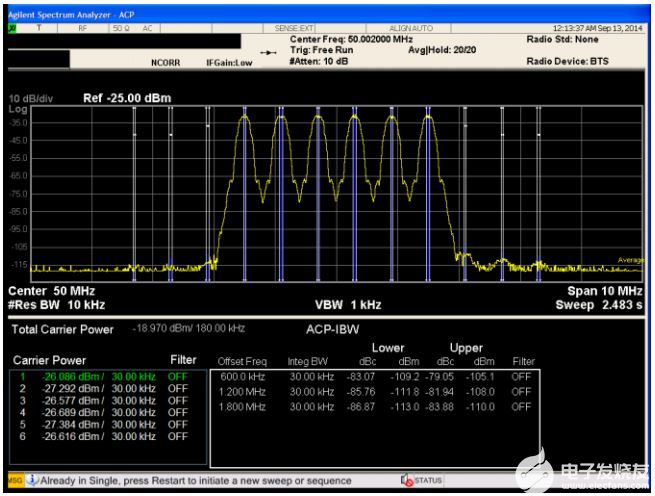
Task: Click the MSG icon in status bar
Action: point(14,480)
